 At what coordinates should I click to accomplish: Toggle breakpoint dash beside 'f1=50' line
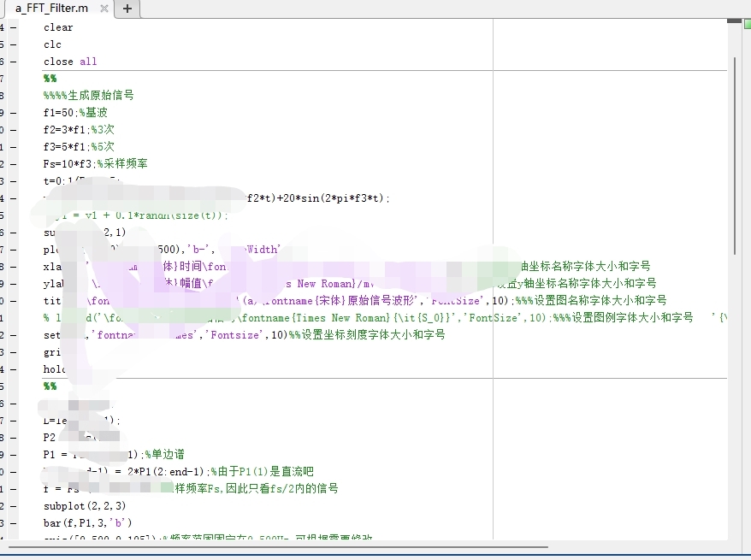tap(13, 113)
